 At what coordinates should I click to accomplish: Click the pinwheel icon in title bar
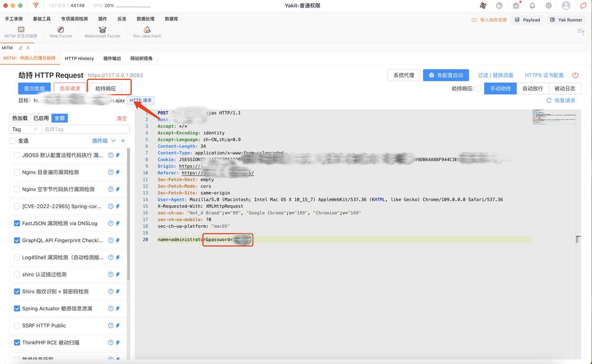click(x=483, y=6)
